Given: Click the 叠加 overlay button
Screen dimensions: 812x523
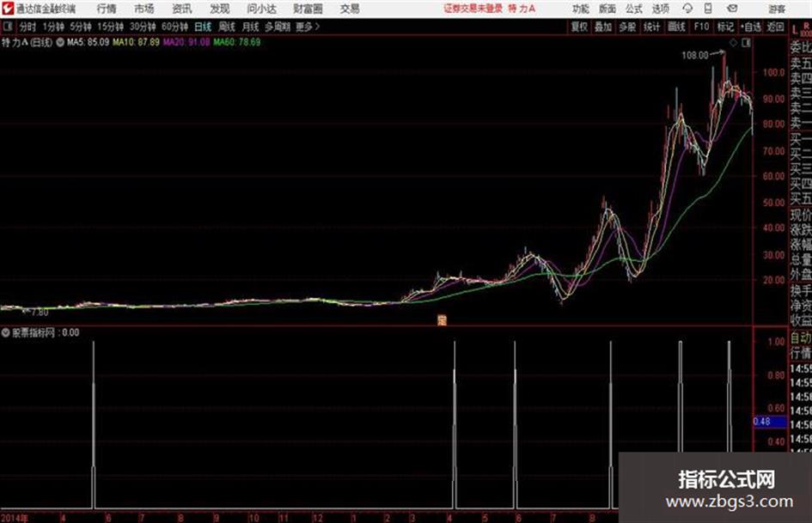Looking at the screenshot, I should 603,27.
